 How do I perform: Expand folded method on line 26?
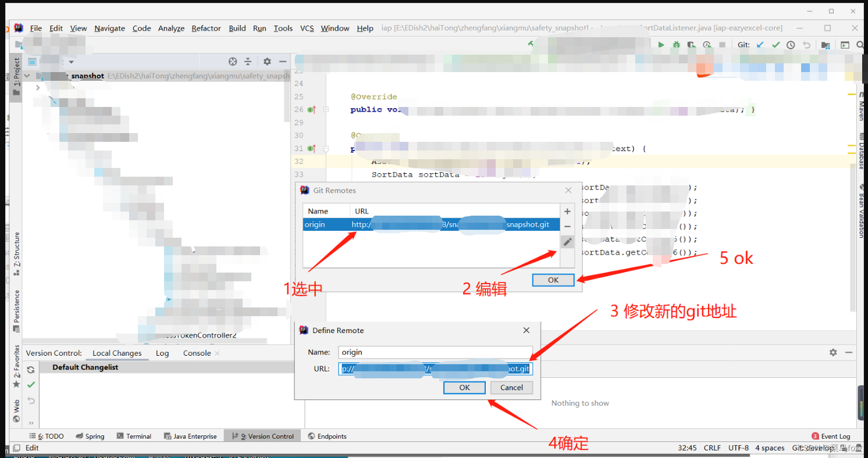tap(326, 109)
